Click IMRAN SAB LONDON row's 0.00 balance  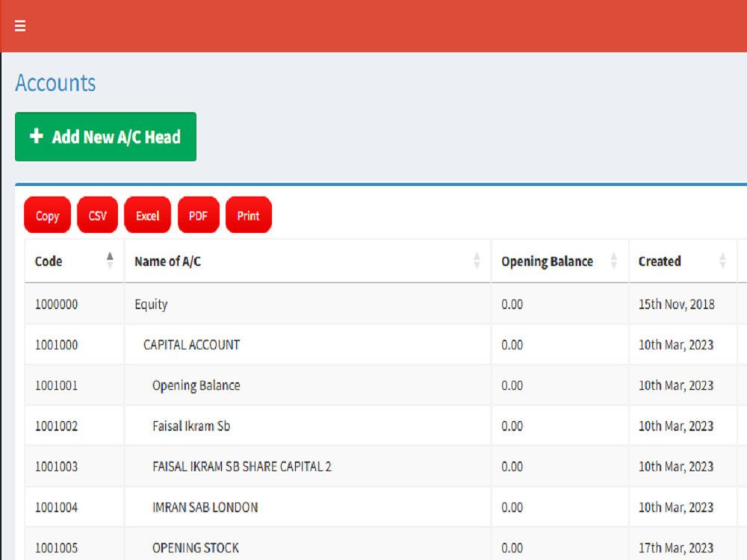[512, 507]
